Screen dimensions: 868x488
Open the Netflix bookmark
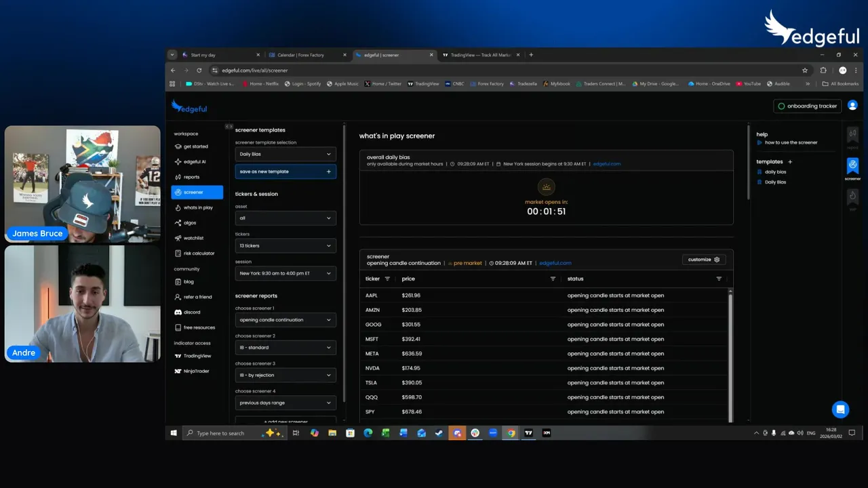click(260, 84)
